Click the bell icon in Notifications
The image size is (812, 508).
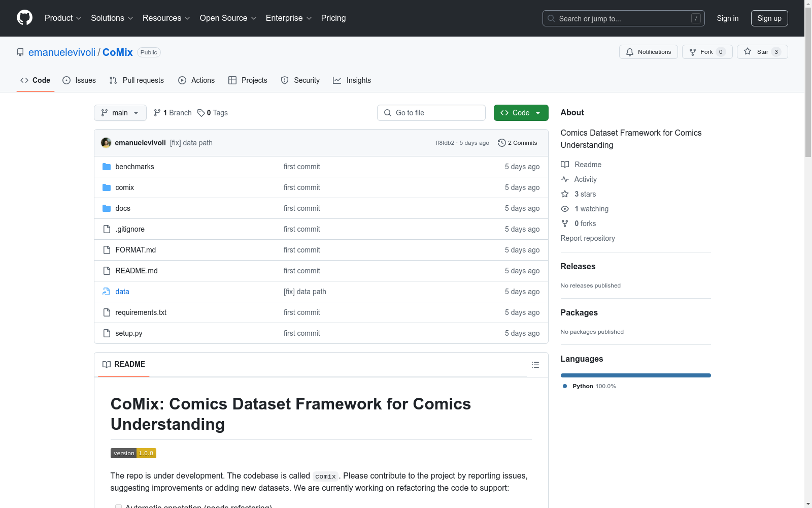click(x=630, y=52)
